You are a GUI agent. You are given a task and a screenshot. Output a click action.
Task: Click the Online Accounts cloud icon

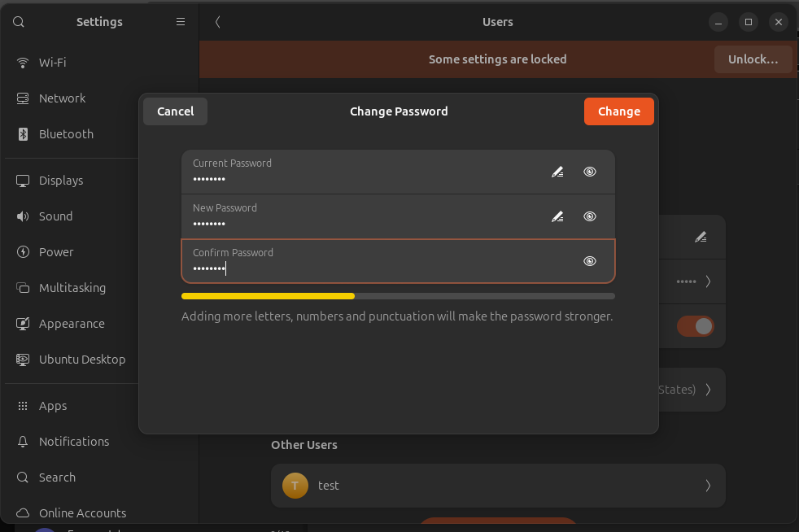[x=23, y=513]
